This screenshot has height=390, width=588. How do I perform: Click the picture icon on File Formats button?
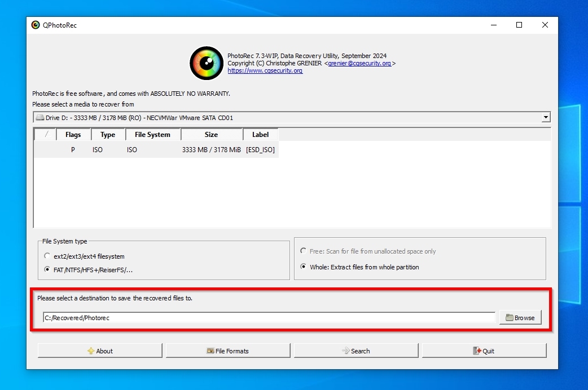[x=210, y=351]
